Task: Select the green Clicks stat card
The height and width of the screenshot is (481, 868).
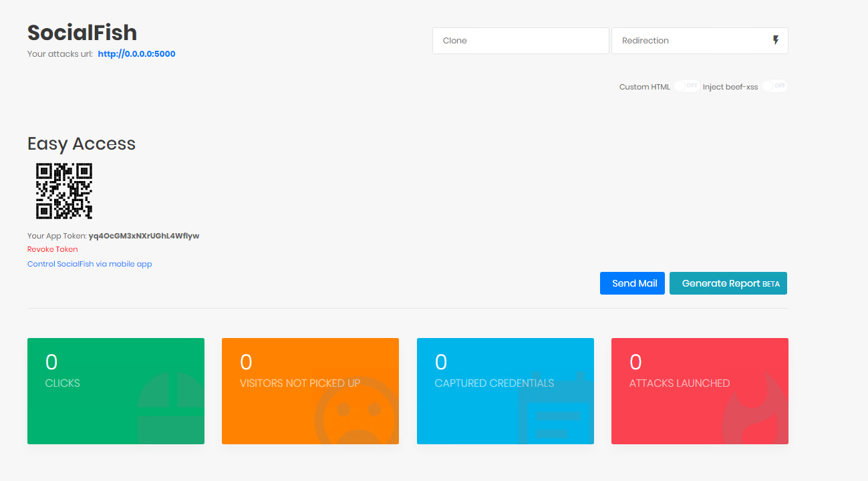Action: tap(116, 391)
